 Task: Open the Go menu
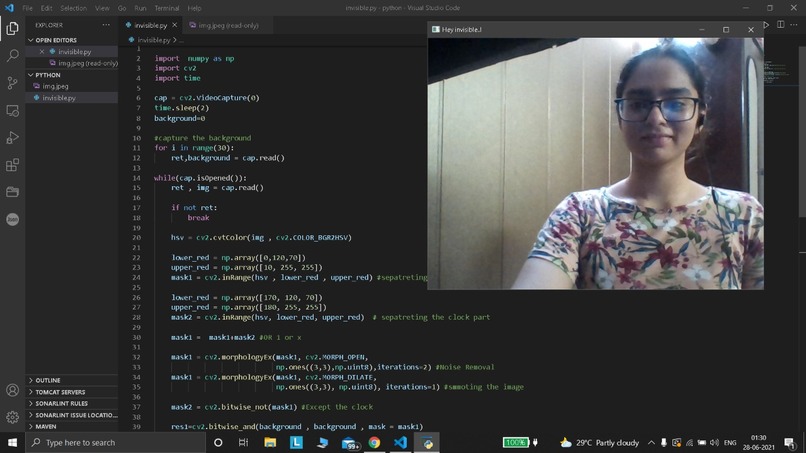[x=122, y=8]
